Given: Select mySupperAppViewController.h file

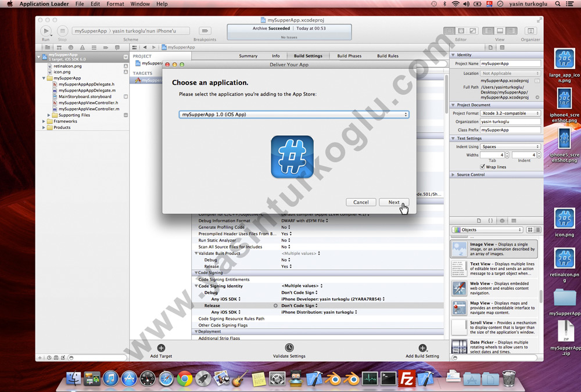Looking at the screenshot, I should 88,103.
